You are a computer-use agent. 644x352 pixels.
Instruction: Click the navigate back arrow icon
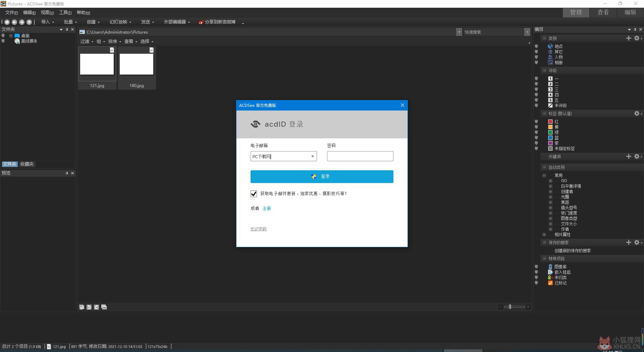pos(14,22)
